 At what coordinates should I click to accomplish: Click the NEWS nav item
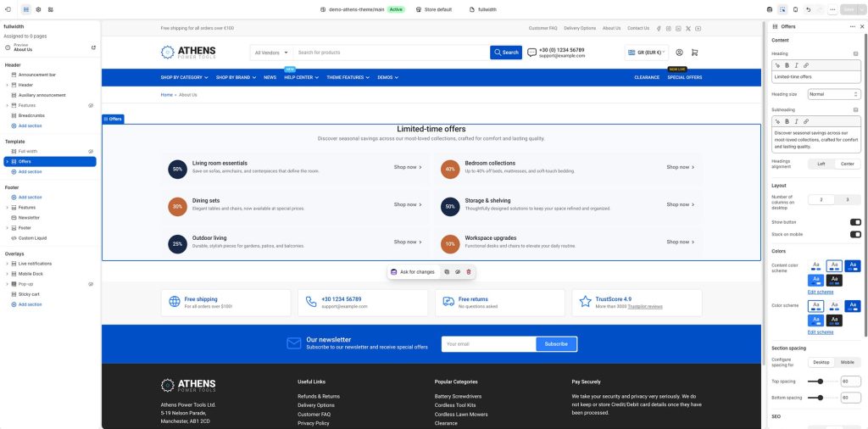(270, 77)
